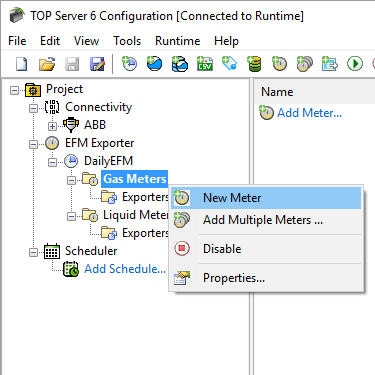The height and width of the screenshot is (375, 375).
Task: Click the Save project floppy icon
Action: (x=72, y=64)
